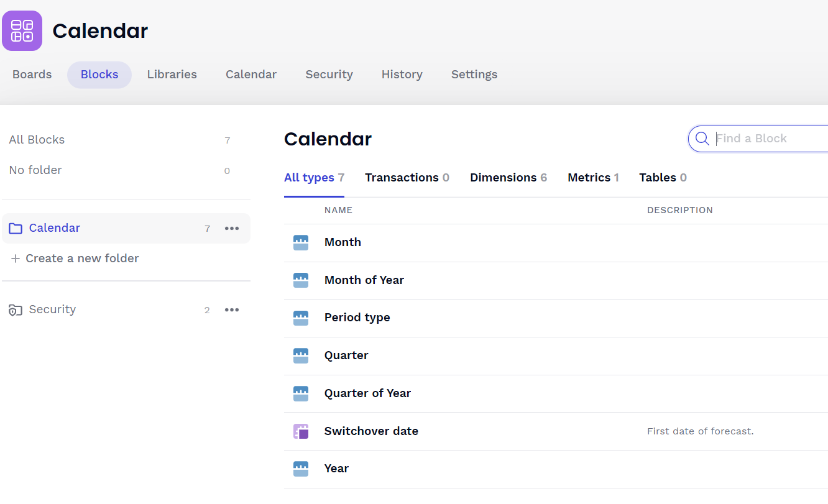Open the Security folder three-dot menu
Viewport: 828px width, 504px height.
pos(232,310)
